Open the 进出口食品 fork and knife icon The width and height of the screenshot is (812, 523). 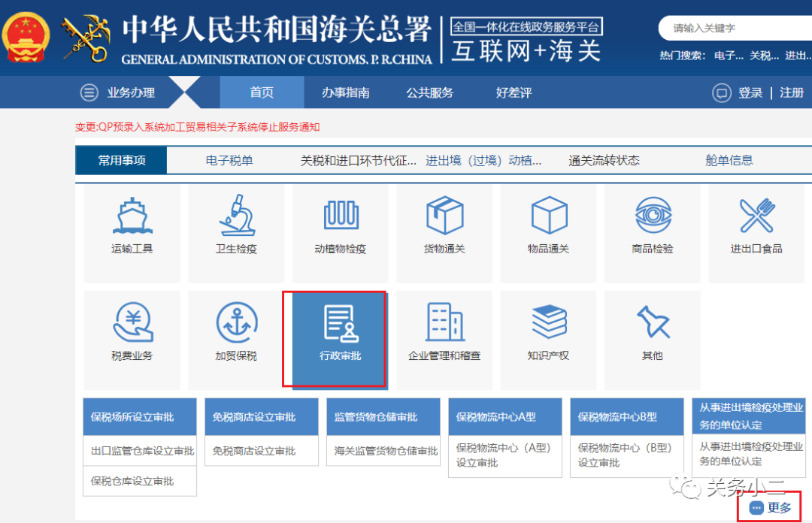756,216
